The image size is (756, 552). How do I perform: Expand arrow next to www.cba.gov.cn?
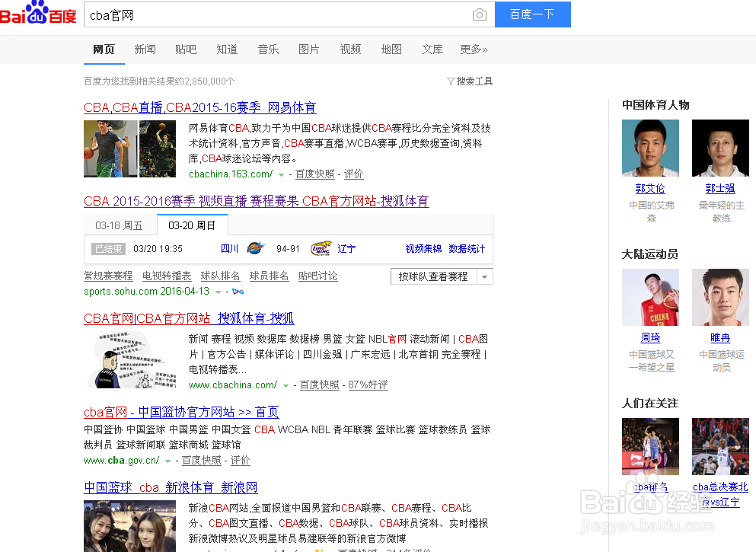coord(167,461)
